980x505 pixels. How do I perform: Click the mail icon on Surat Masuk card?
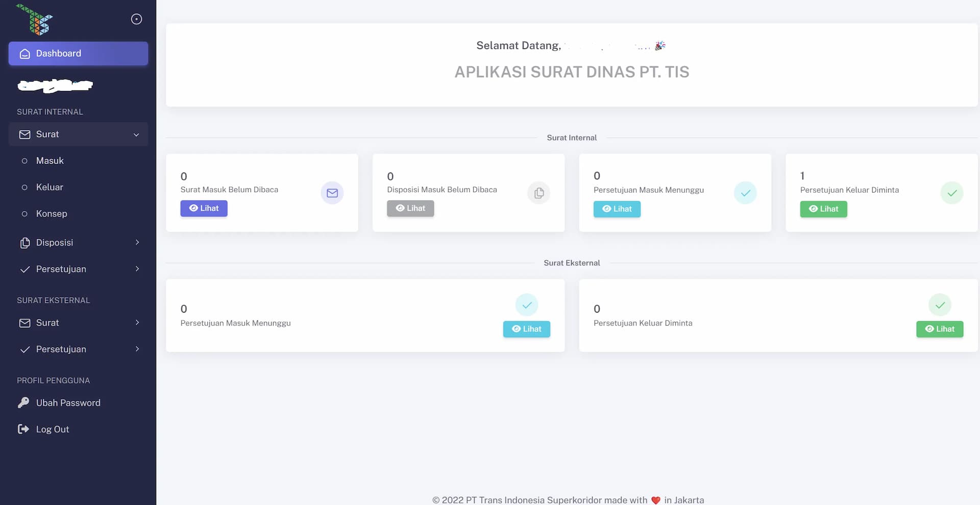(x=332, y=193)
